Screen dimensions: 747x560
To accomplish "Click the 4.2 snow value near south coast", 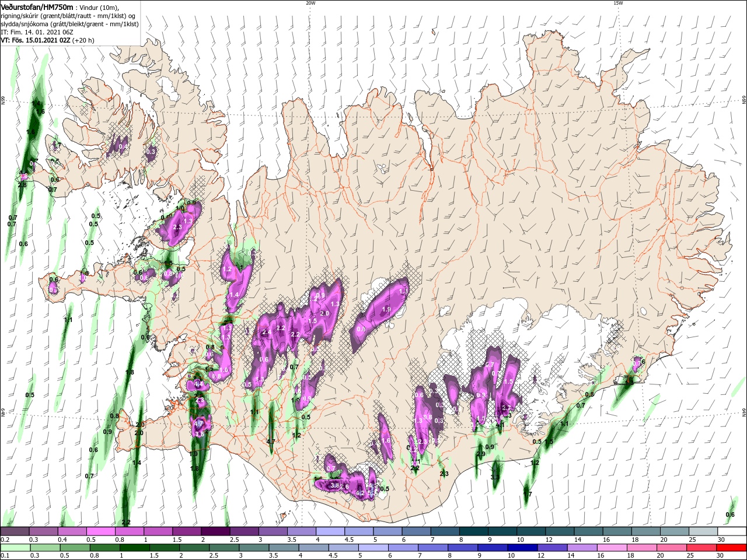I will click(x=360, y=494).
